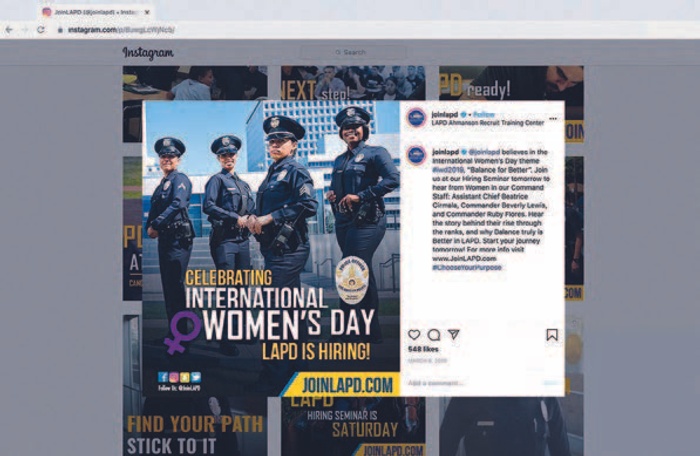The width and height of the screenshot is (700, 456).
Task: Click the #ChooseYourPurpose hashtag
Action: [x=467, y=267]
